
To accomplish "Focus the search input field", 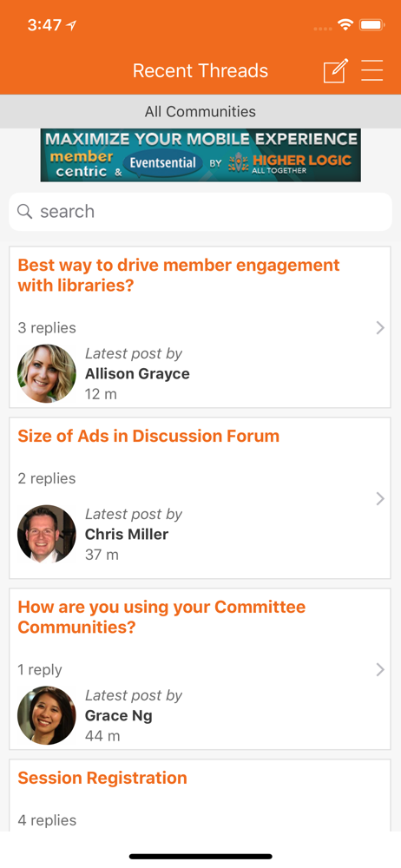I will (200, 212).
